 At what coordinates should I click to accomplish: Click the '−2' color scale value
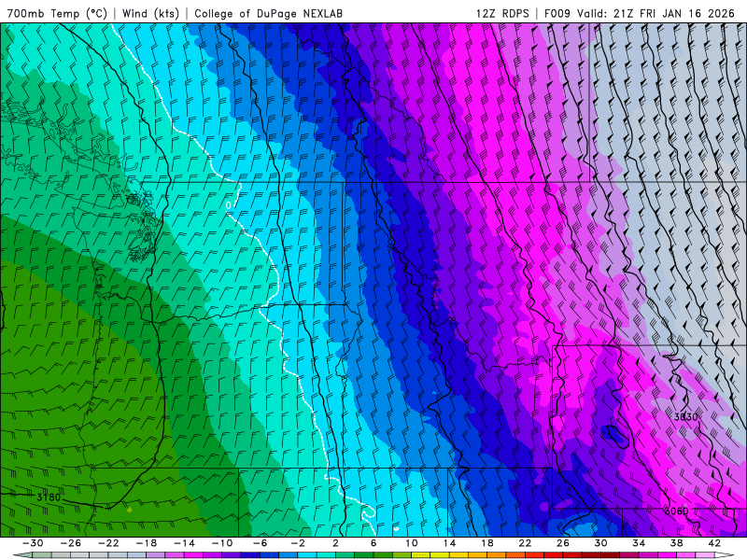pos(298,543)
